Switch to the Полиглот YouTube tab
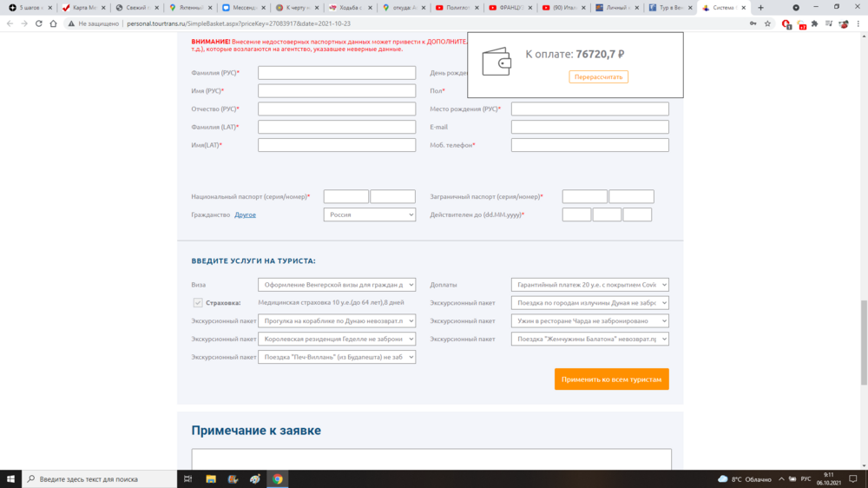Screen dimensions: 868x488 coord(457,8)
